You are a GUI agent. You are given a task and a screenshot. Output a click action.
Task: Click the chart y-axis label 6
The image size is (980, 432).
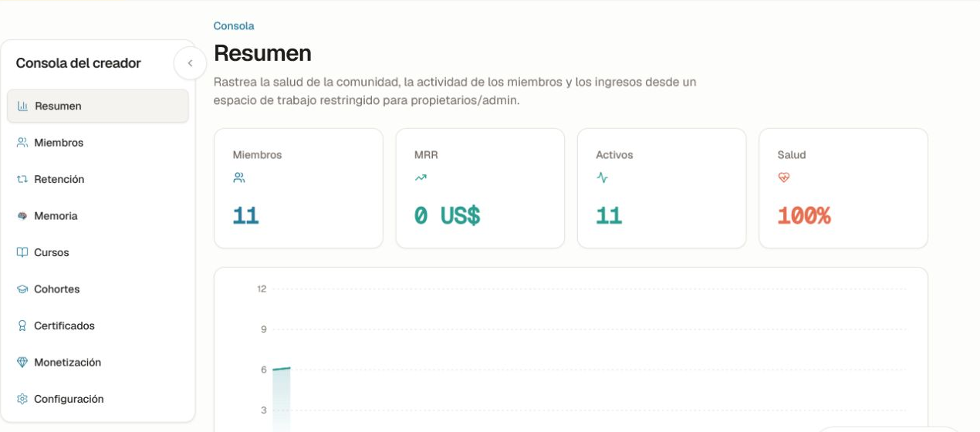[x=264, y=370]
